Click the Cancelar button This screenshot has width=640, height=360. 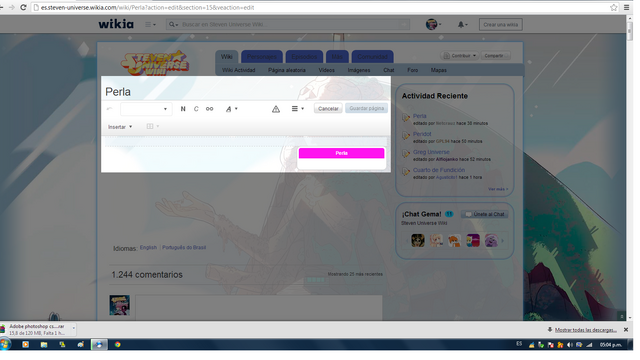click(328, 109)
